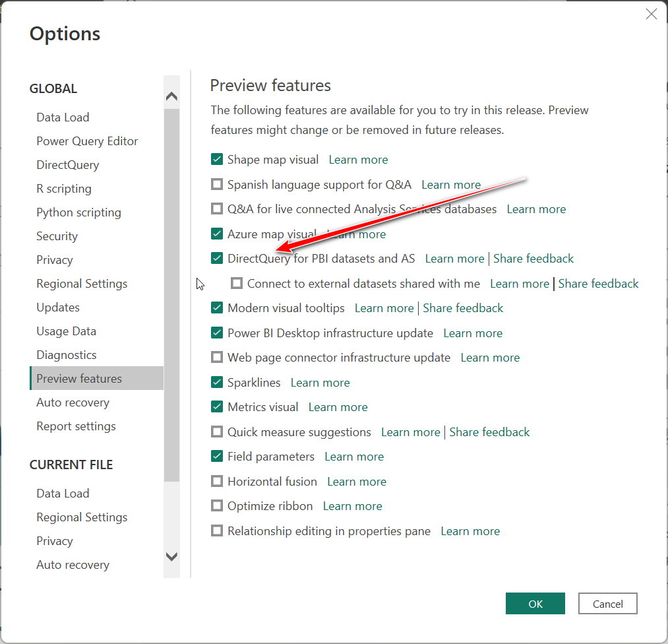Toggle DirectQuery for PBI datasets and AS
The image size is (668, 644).
[x=217, y=258]
